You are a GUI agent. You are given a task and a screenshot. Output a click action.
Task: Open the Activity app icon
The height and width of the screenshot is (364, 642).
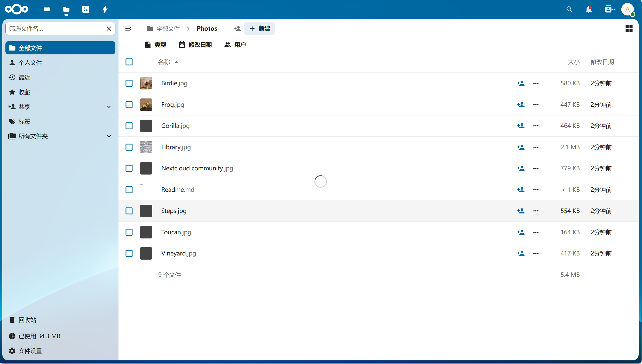pos(105,9)
